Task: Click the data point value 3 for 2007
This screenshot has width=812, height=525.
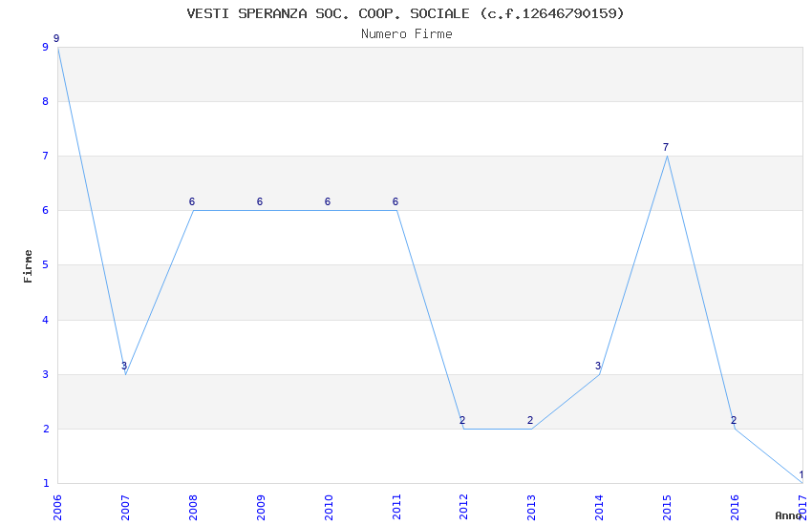Action: [124, 366]
